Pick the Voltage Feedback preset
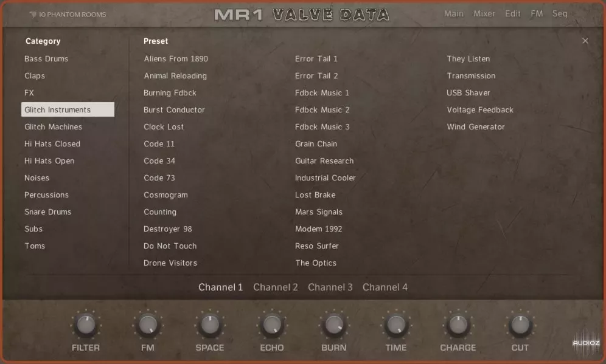 [480, 110]
